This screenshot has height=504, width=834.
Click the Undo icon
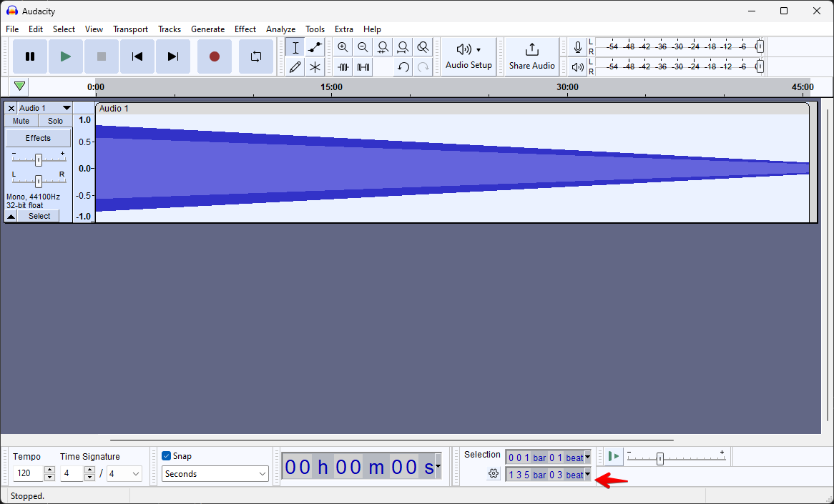tap(403, 66)
